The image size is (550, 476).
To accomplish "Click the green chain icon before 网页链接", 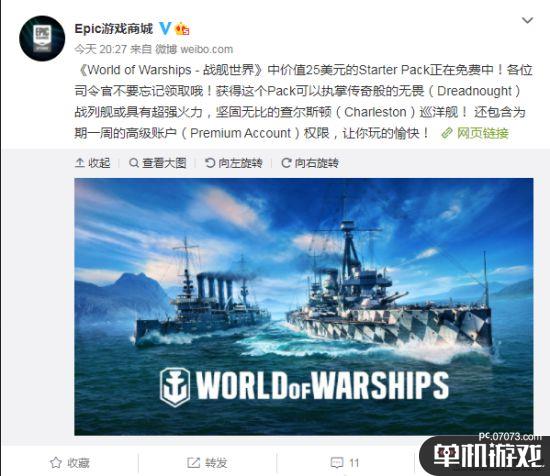I will click(x=447, y=133).
